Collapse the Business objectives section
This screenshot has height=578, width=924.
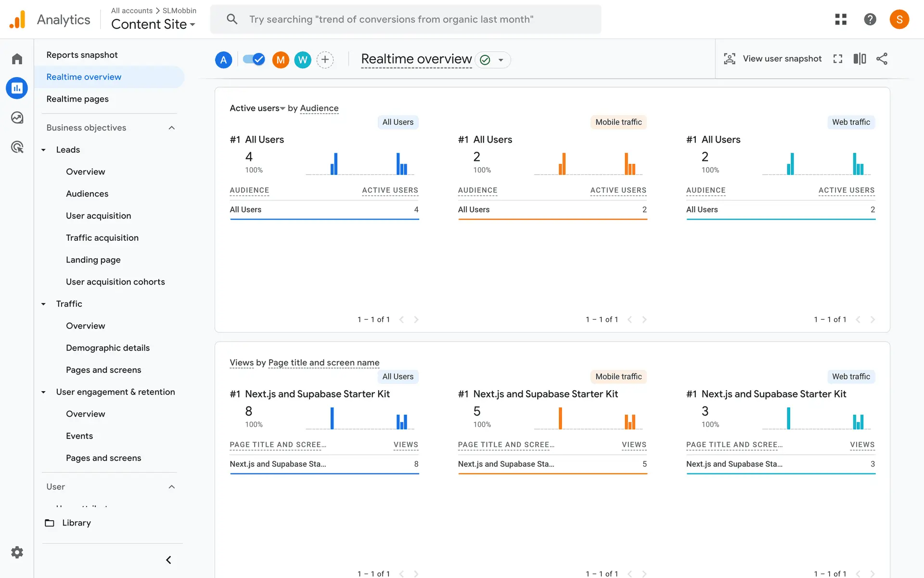171,128
